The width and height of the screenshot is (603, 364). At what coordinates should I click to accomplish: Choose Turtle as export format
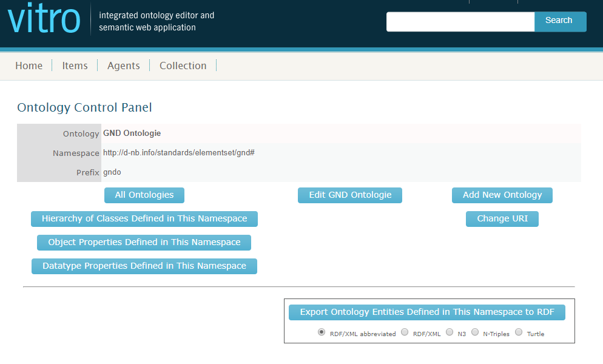519,332
